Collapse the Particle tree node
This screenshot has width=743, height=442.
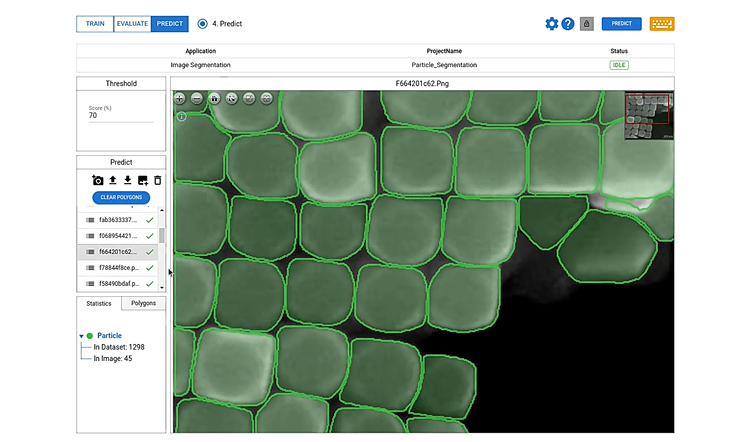point(81,336)
